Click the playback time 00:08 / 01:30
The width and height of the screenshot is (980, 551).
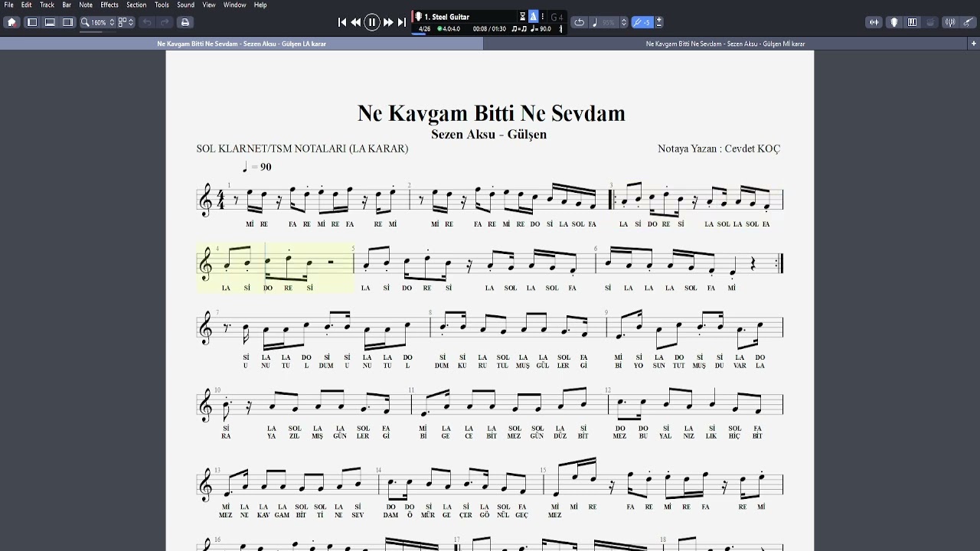[x=489, y=29]
